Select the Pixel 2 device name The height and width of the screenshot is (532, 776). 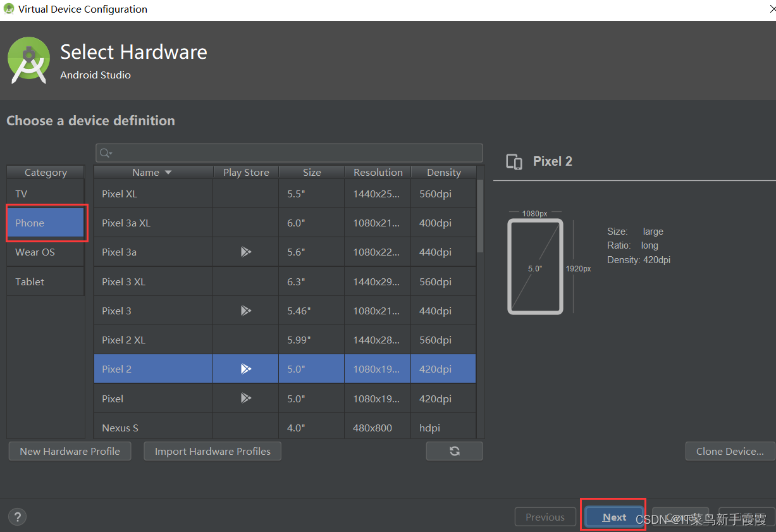point(116,369)
